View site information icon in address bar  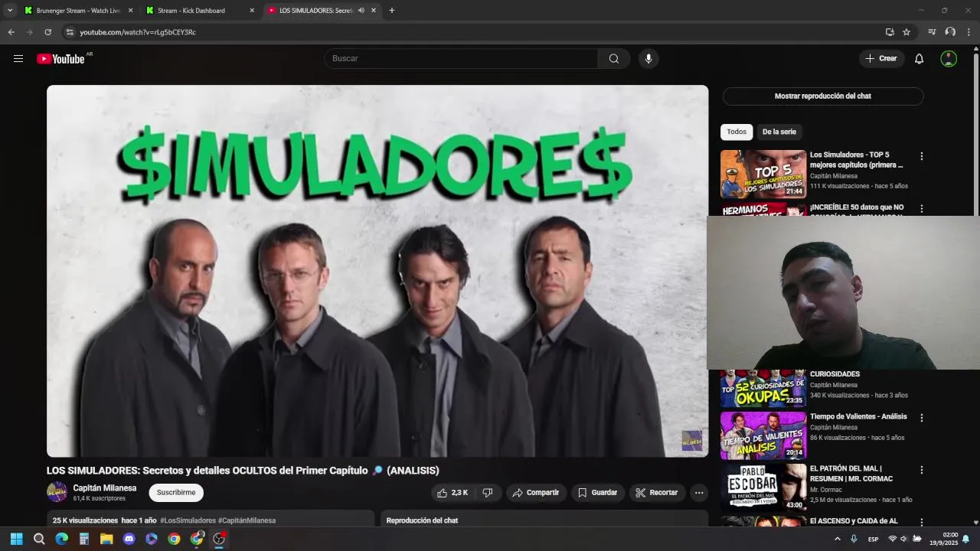(70, 32)
